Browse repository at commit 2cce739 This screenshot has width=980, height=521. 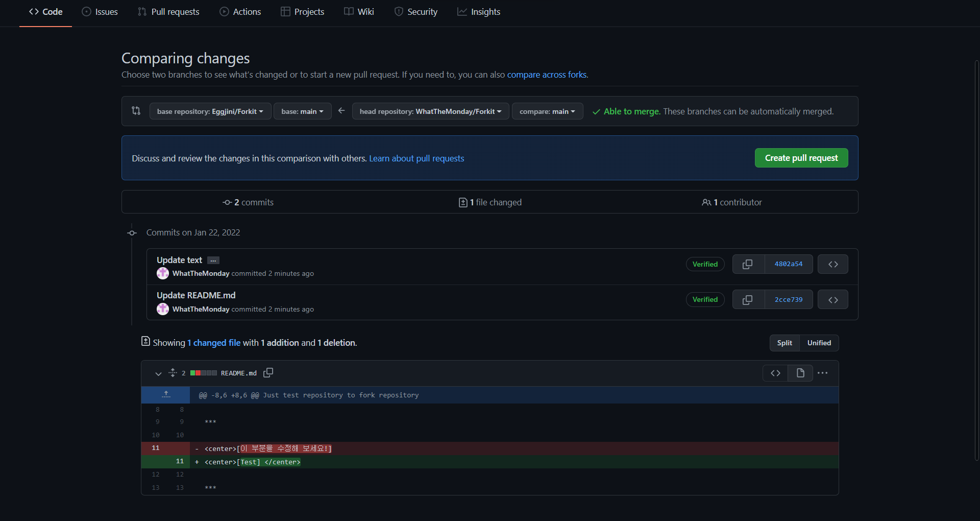(833, 300)
